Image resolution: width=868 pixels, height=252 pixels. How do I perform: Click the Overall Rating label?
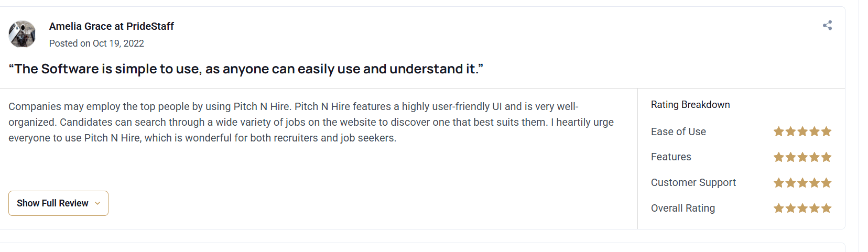[x=683, y=209]
